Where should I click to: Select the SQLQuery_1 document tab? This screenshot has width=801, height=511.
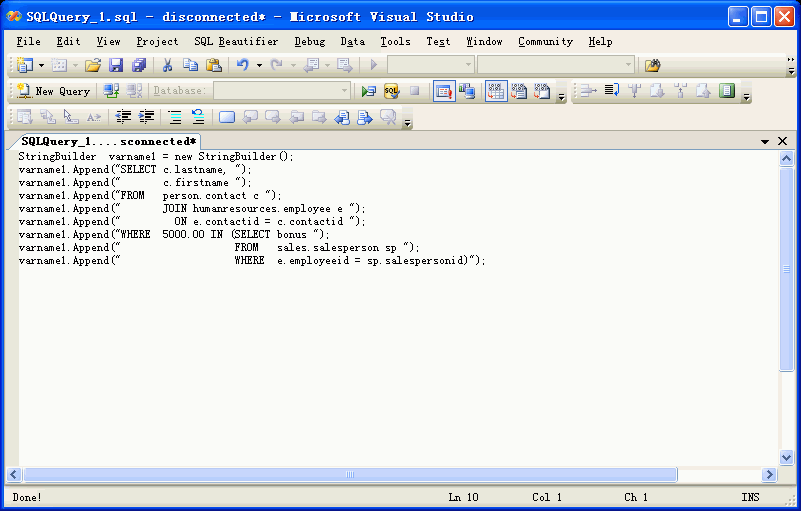(108, 142)
